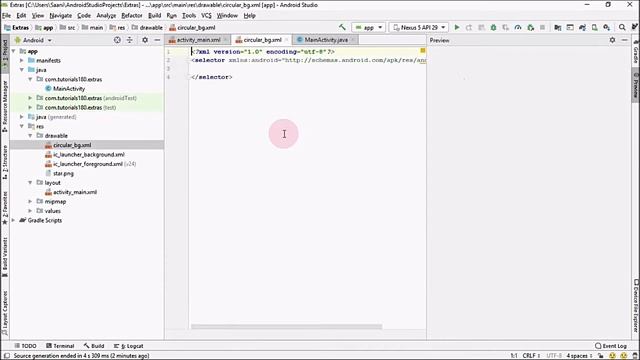Screen dimensions: 640x360
Task: Open Project panel settings gear
Action: pyautogui.click(x=145, y=40)
